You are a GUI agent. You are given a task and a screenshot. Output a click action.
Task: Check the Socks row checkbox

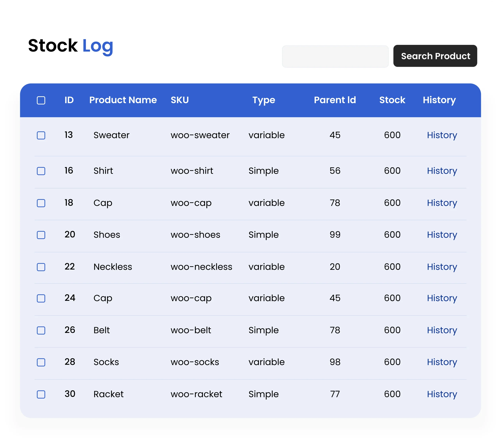pos(41,362)
